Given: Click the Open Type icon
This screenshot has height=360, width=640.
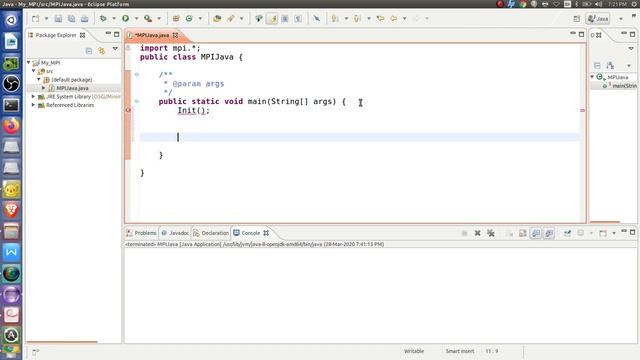Looking at the screenshot, I should click(x=217, y=19).
